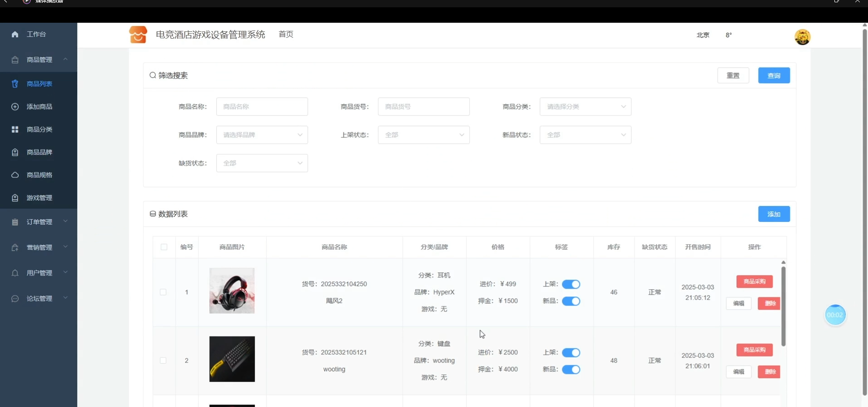The width and height of the screenshot is (868, 407).
Task: Click the 论坛管理 chat bubble icon
Action: (15, 298)
